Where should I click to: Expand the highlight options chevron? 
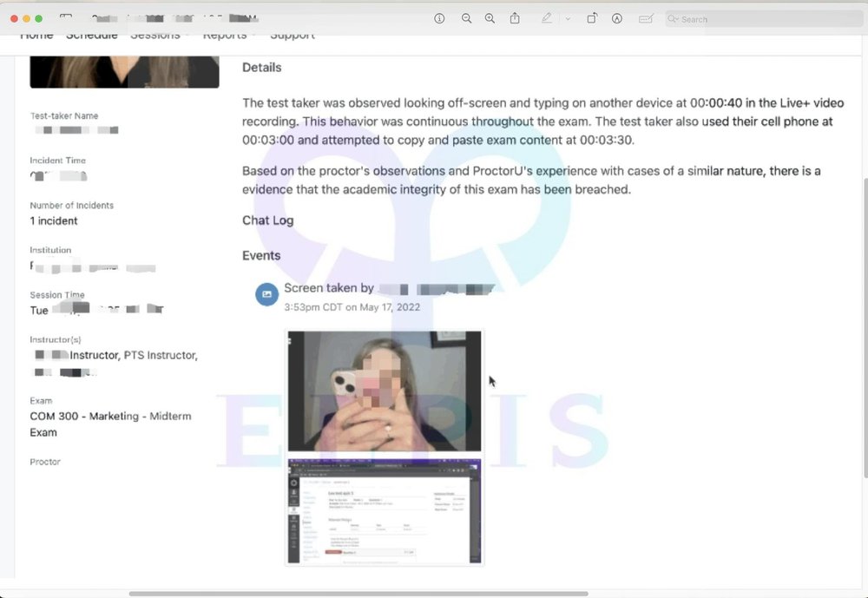pos(568,19)
